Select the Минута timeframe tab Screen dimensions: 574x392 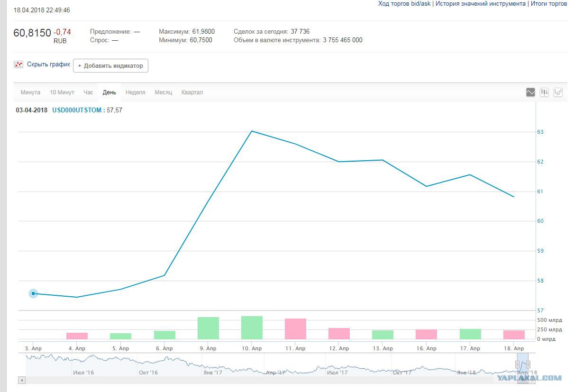click(x=30, y=92)
